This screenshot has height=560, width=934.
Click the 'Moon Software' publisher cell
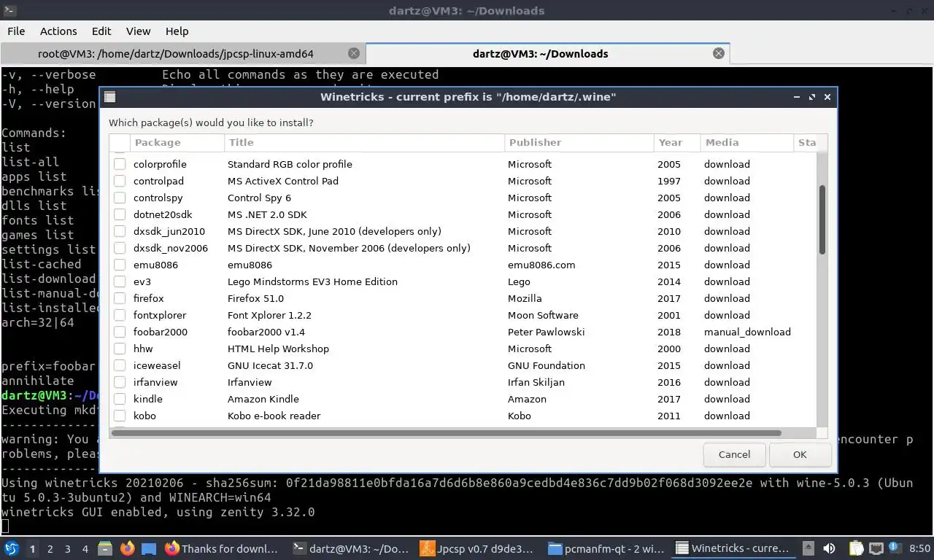click(x=543, y=315)
